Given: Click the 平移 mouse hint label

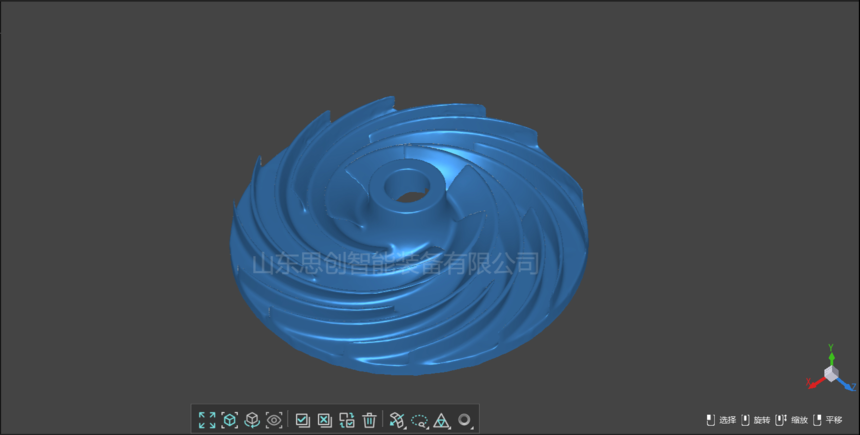Looking at the screenshot, I should (834, 420).
